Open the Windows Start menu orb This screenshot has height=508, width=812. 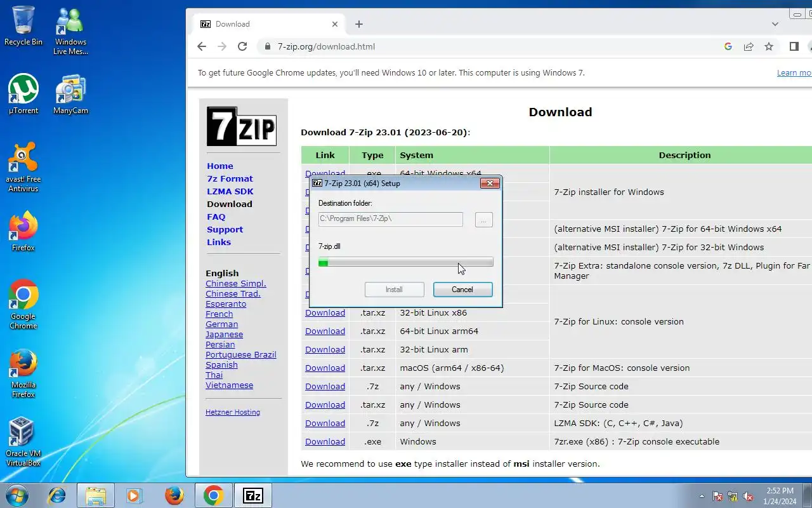[16, 495]
